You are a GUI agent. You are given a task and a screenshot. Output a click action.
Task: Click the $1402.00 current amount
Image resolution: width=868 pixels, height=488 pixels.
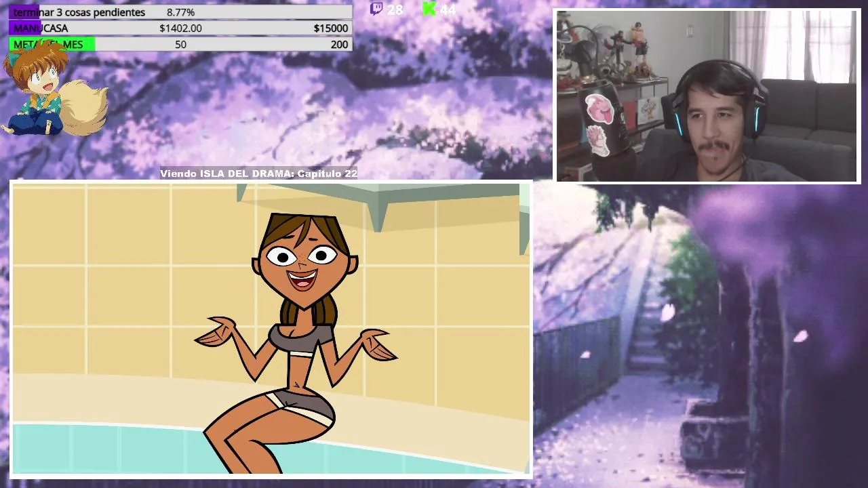click(180, 28)
